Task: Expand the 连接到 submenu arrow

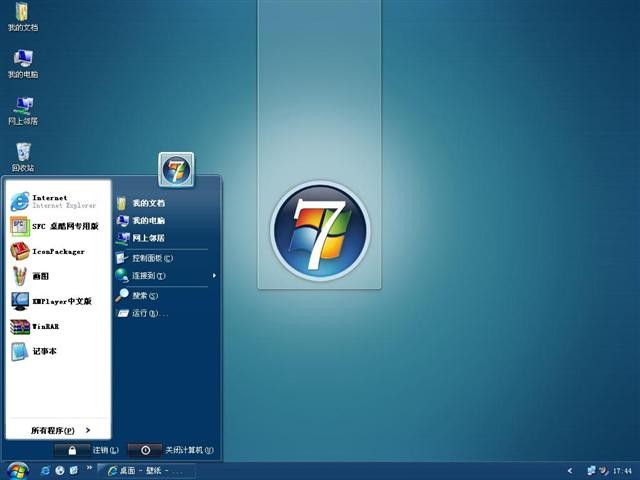Action: click(214, 276)
